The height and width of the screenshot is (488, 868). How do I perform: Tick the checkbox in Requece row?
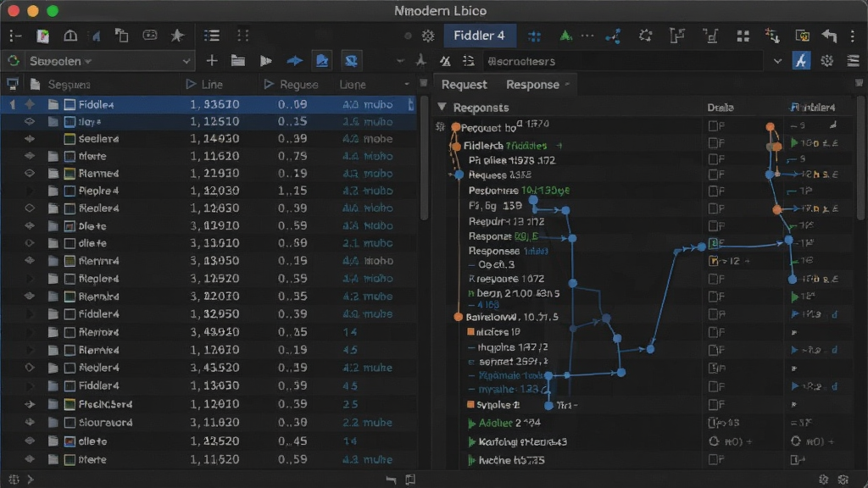[x=713, y=175]
